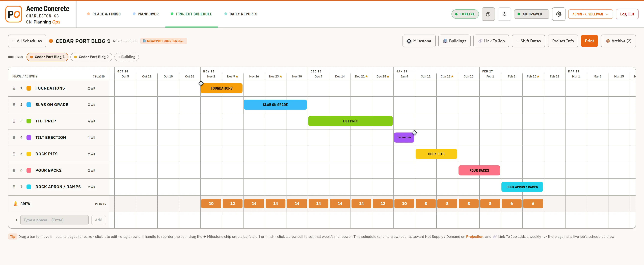Click the blue Slab on Grade color swatch

coord(29,105)
